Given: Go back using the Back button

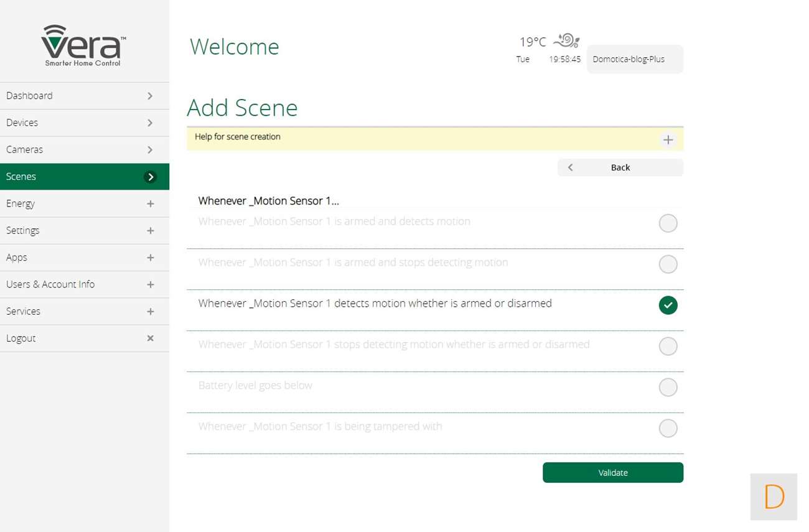Looking at the screenshot, I should 620,167.
